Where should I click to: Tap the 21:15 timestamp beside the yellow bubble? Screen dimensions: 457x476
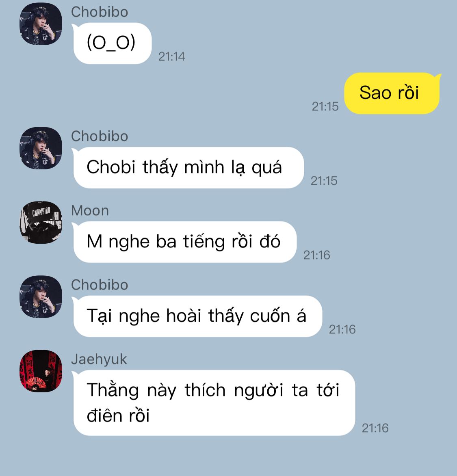tap(325, 106)
